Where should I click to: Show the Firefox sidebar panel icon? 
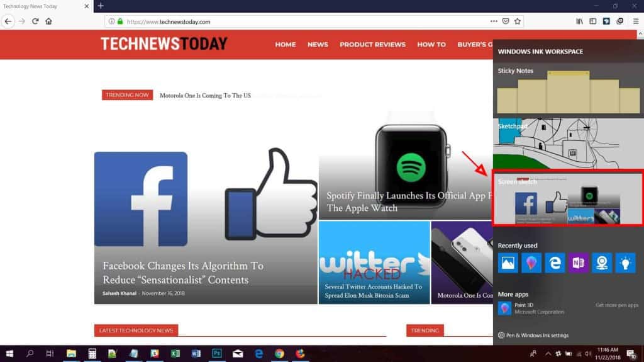click(x=592, y=21)
